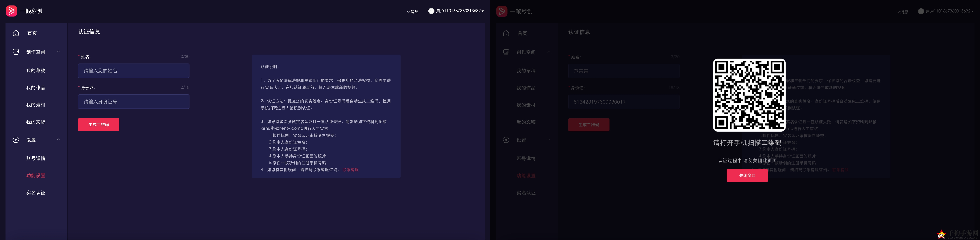Click the dimmed 创作空间 chevron behind the dialog
The image size is (980, 240).
[549, 52]
